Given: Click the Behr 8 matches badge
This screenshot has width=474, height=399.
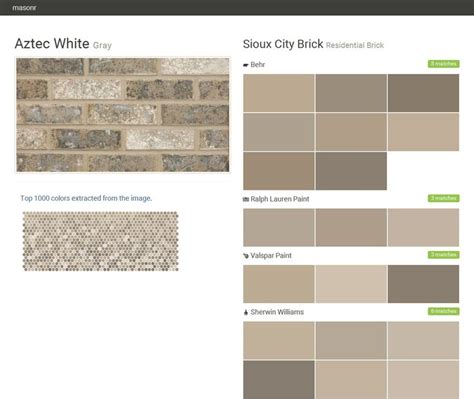Looking at the screenshot, I should (x=444, y=64).
